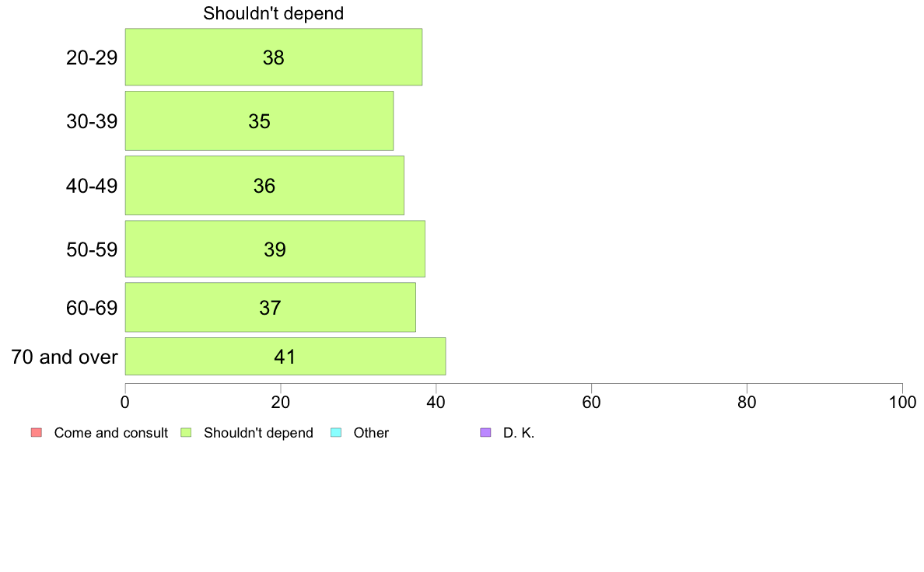Click the 20-29 age group label
The width and height of the screenshot is (924, 572).
[92, 58]
